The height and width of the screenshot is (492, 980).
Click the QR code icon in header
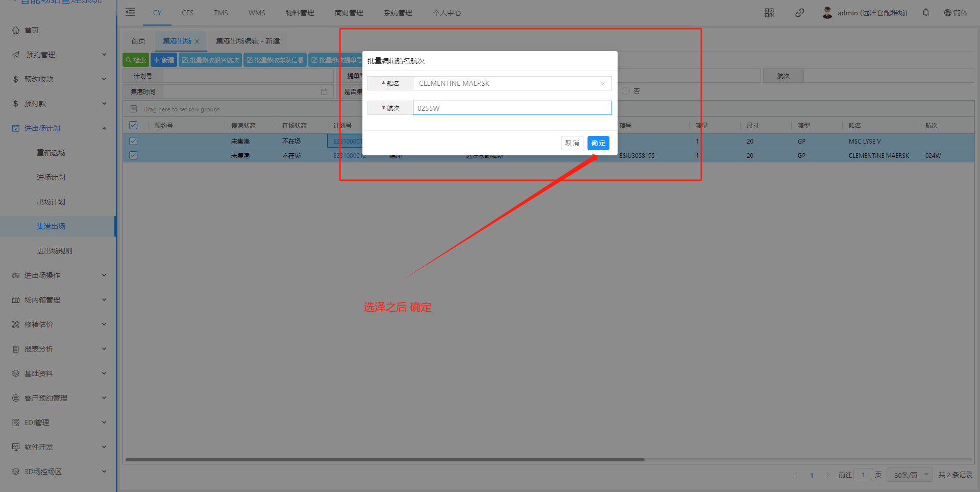tap(769, 13)
